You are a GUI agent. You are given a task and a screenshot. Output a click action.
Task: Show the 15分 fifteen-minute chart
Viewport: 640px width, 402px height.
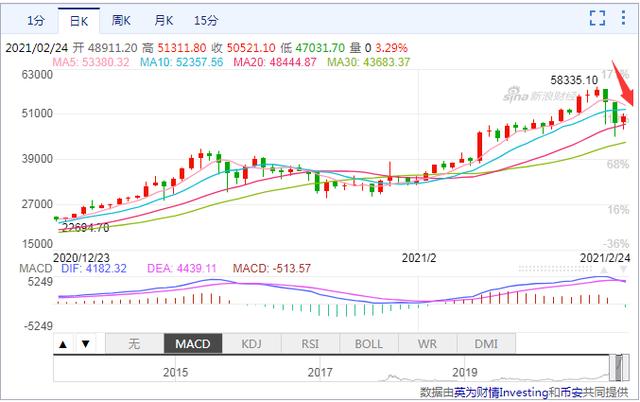pyautogui.click(x=207, y=19)
